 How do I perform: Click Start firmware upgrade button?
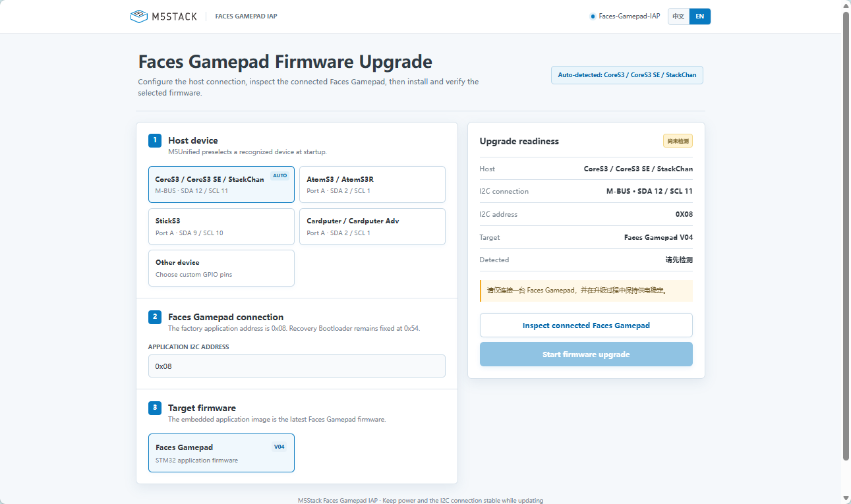coord(586,354)
